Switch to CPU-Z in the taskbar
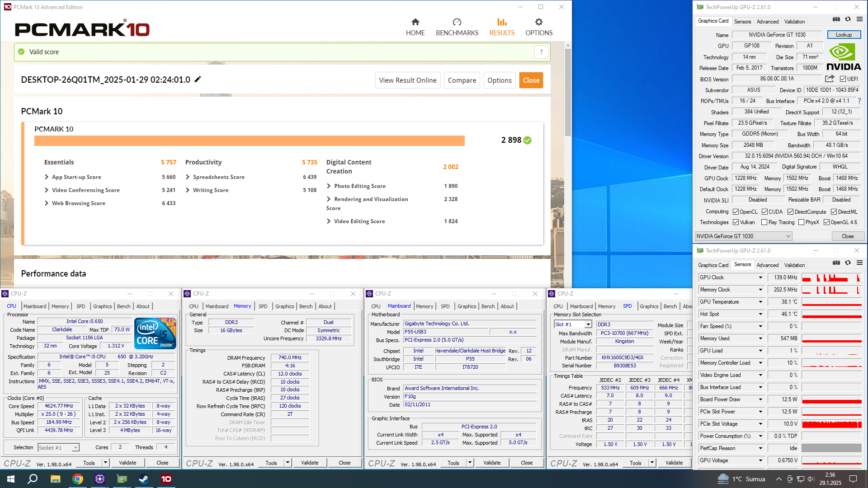This screenshot has width=868, height=488. tap(100, 479)
